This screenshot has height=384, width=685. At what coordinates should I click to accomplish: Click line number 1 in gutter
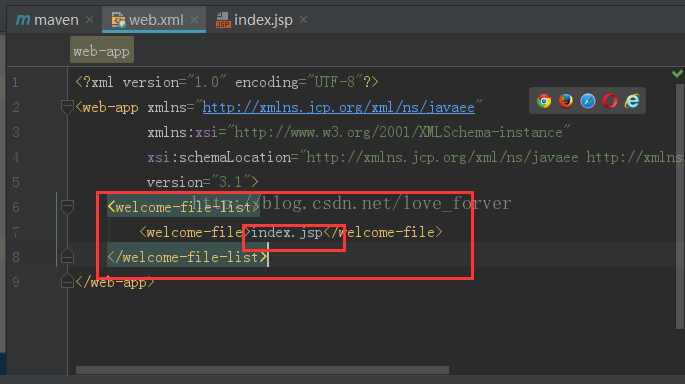16,82
